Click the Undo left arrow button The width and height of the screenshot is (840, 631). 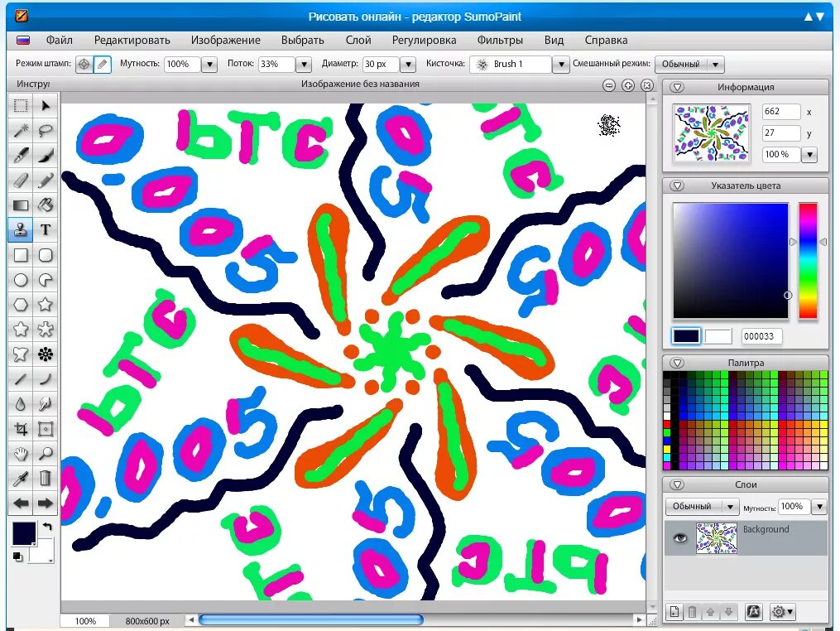point(21,503)
